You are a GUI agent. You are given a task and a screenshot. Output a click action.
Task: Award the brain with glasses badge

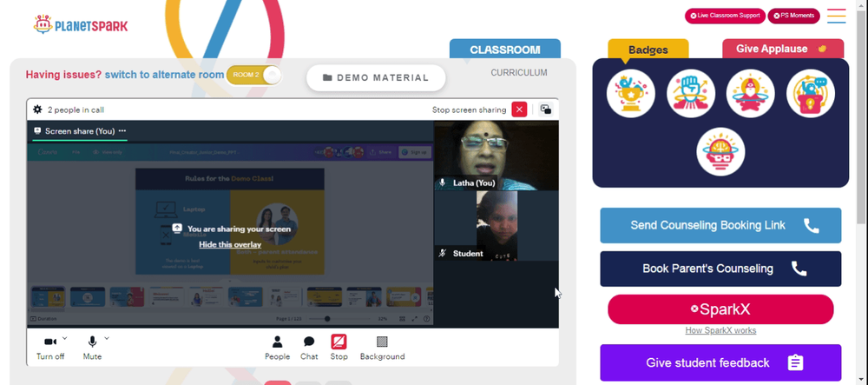[x=720, y=152]
